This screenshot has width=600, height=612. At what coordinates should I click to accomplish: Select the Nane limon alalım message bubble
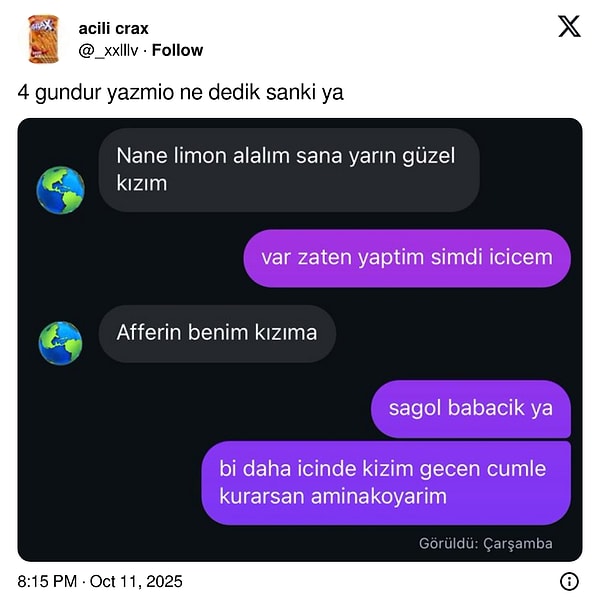click(289, 170)
